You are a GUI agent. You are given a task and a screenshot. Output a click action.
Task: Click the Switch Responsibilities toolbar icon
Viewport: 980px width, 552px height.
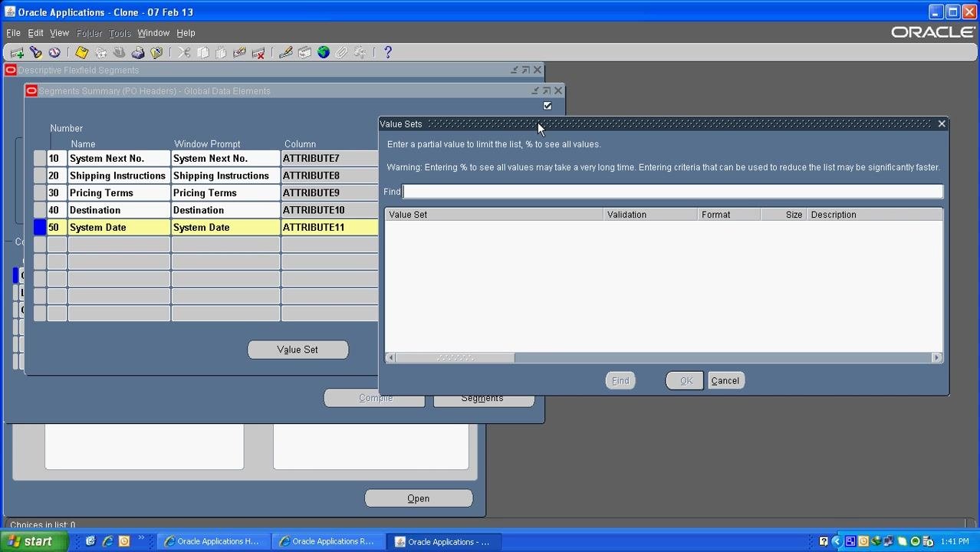pos(119,52)
